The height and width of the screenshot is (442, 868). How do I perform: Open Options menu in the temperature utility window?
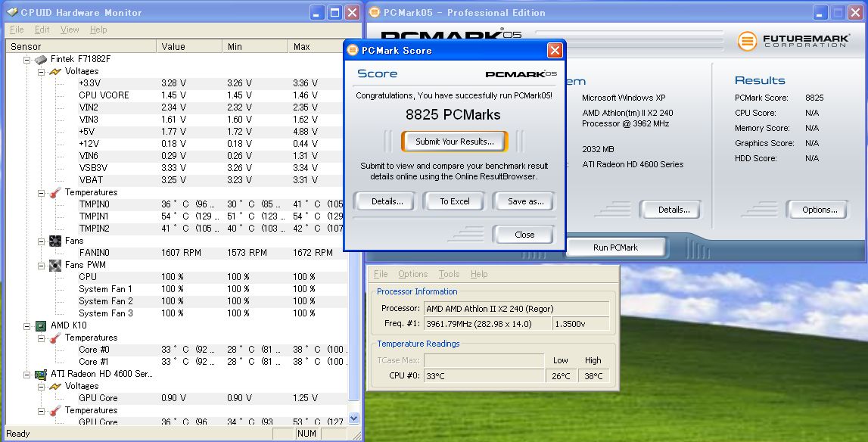coord(413,274)
